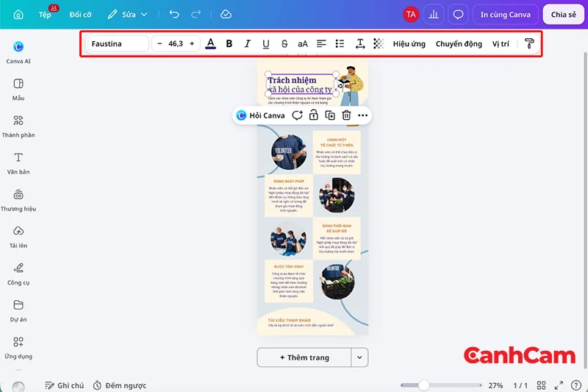588x392 pixels.
Task: Open Công cụ tools panel
Action: pyautogui.click(x=18, y=274)
